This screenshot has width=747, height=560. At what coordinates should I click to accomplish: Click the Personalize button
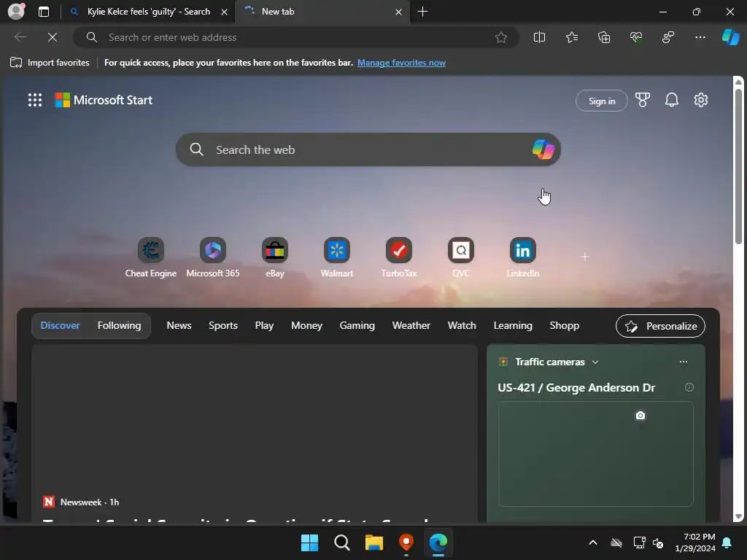(x=660, y=326)
